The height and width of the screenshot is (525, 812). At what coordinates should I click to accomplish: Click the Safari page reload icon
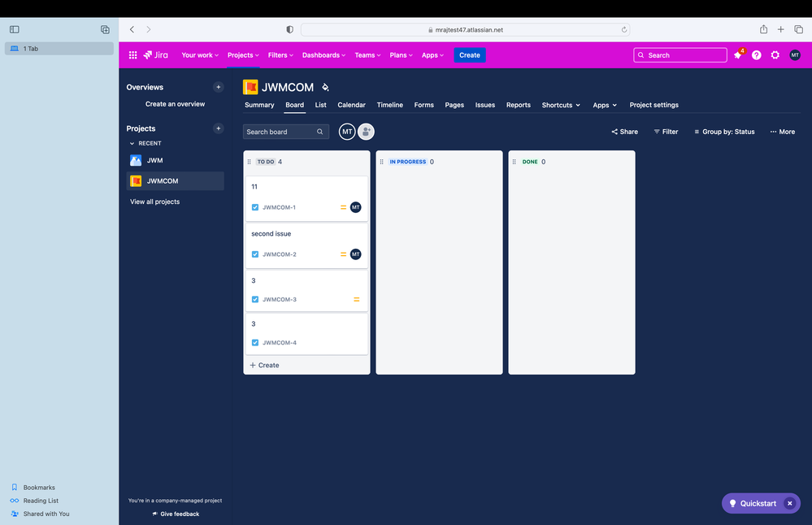pos(624,29)
